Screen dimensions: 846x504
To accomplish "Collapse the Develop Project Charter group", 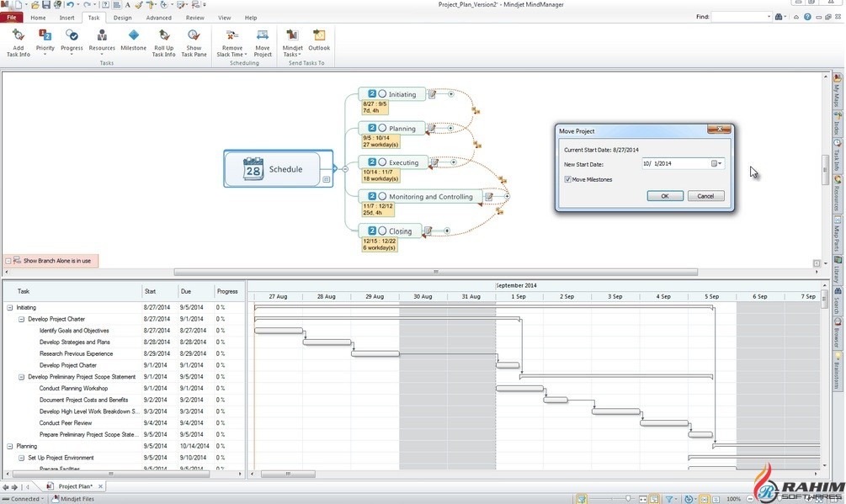I will click(22, 319).
